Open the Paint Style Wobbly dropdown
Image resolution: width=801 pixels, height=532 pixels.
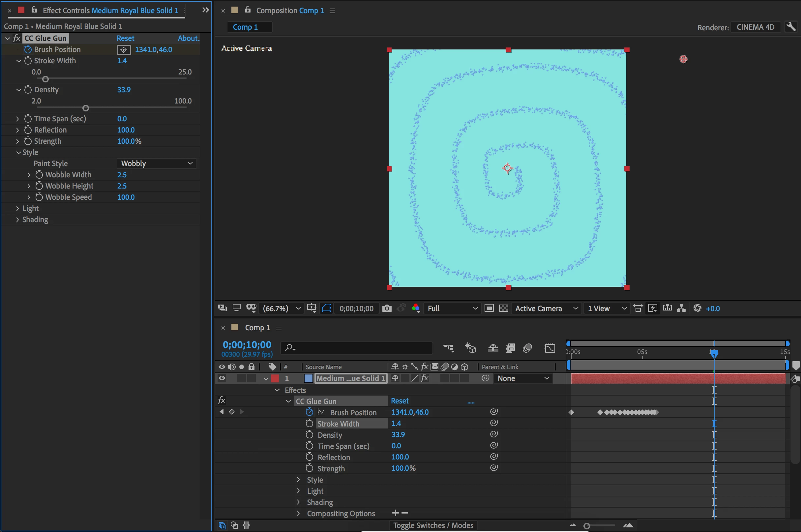tap(156, 163)
